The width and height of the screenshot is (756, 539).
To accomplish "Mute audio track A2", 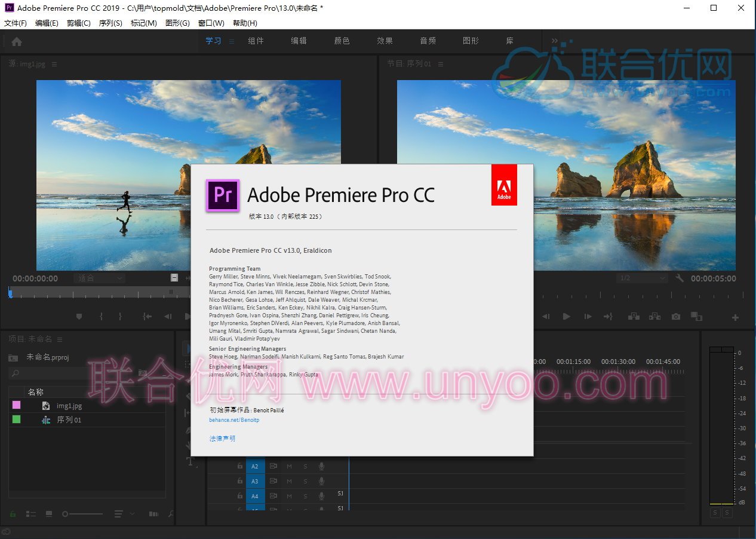I will [x=290, y=466].
